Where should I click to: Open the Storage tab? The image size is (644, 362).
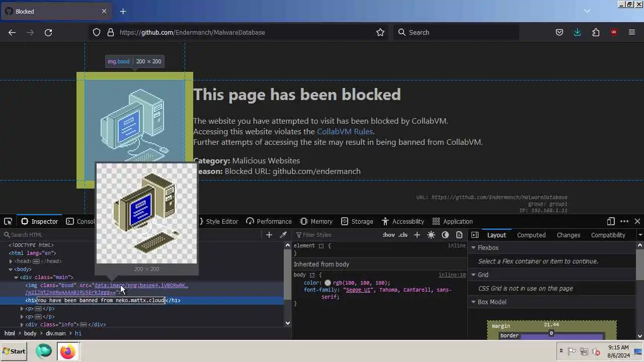coord(357,221)
